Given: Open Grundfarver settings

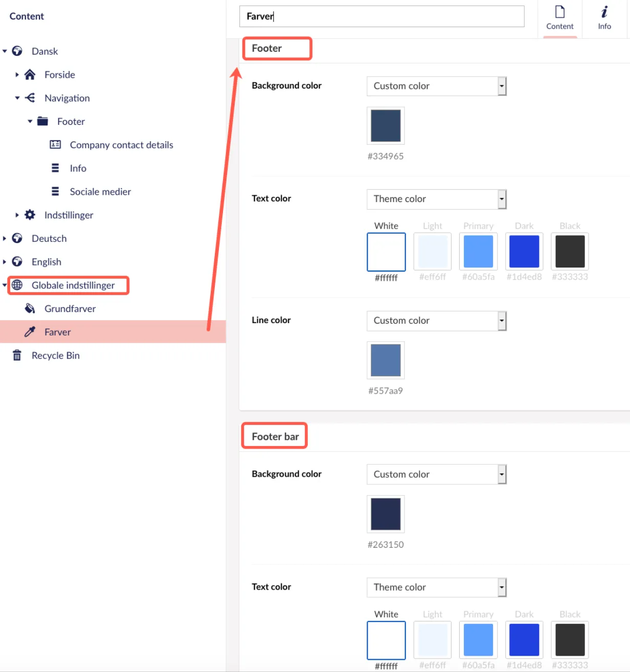Looking at the screenshot, I should click(x=70, y=308).
